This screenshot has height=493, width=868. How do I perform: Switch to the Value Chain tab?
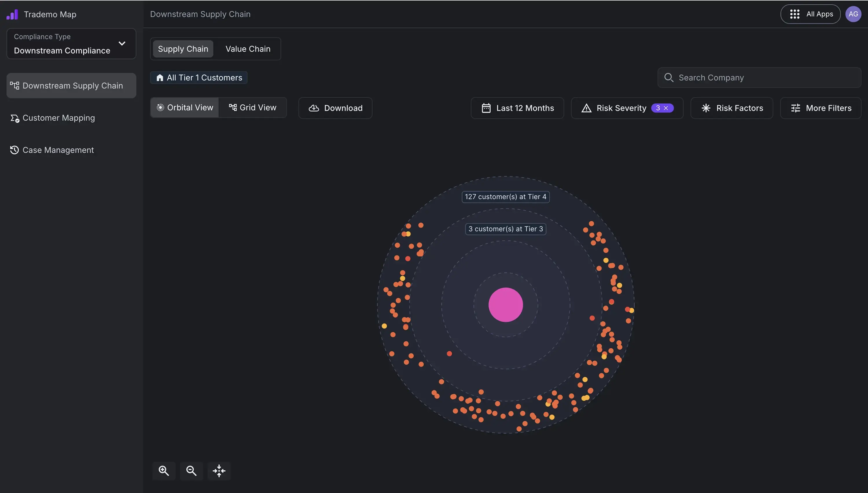click(x=248, y=49)
